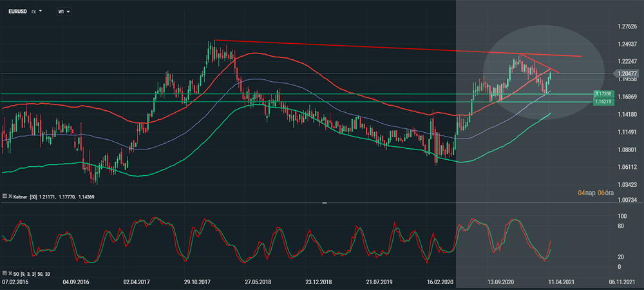Close the SO stochastic indicator
644x290 pixels.
point(10,275)
